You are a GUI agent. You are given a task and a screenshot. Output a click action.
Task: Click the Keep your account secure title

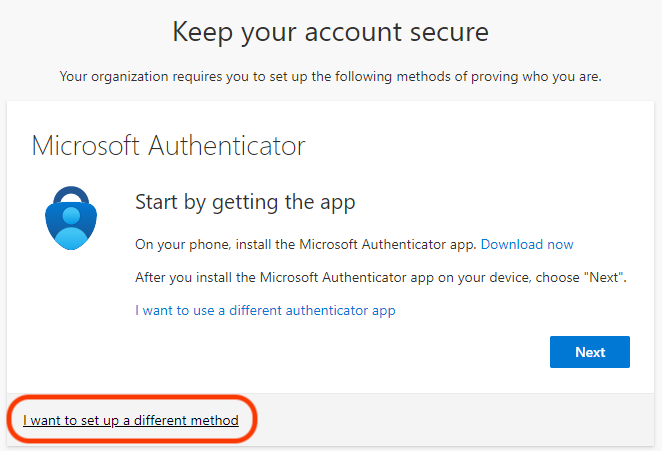(330, 32)
